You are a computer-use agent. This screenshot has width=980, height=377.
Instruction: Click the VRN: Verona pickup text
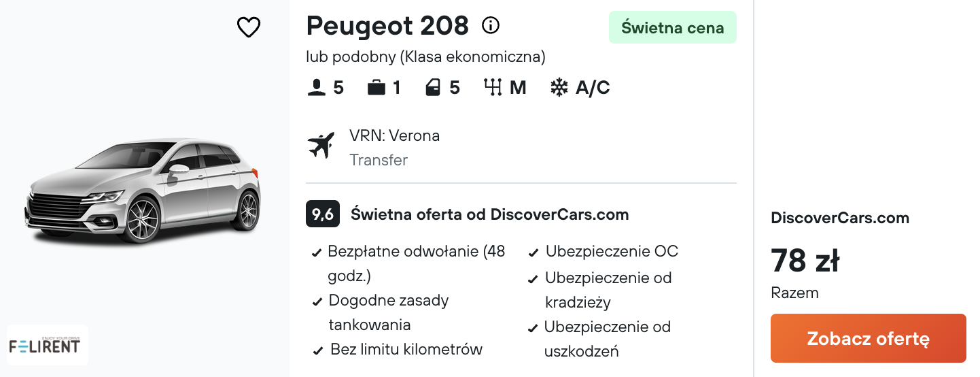(x=394, y=135)
